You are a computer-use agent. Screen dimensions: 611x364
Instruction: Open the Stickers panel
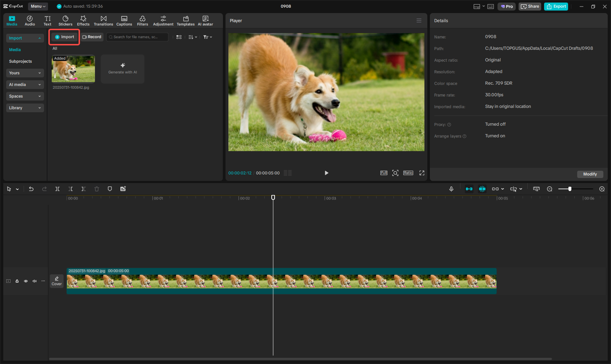click(65, 21)
